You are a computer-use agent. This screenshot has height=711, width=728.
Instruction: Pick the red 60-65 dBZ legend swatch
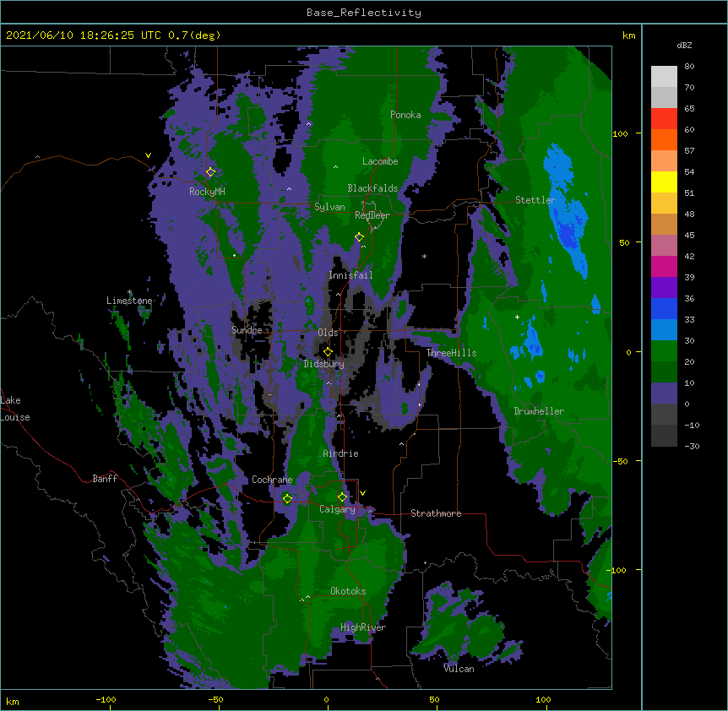coord(664,119)
